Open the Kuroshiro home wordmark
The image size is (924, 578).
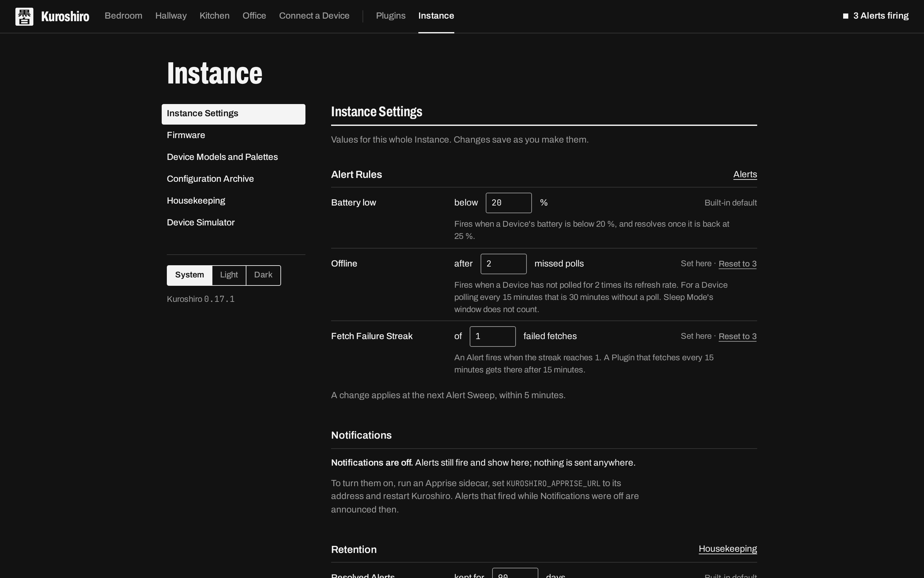click(x=65, y=16)
